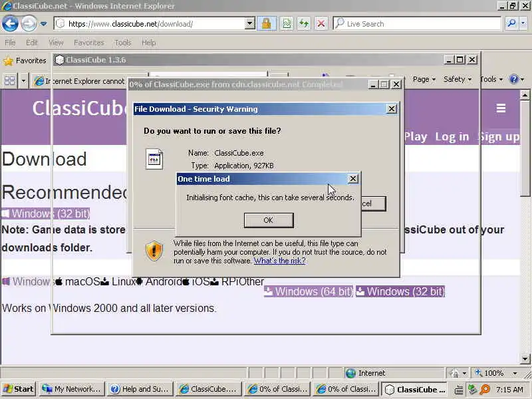532x399 pixels.
Task: Click the page scrollbar up arrow
Action: pos(525,95)
